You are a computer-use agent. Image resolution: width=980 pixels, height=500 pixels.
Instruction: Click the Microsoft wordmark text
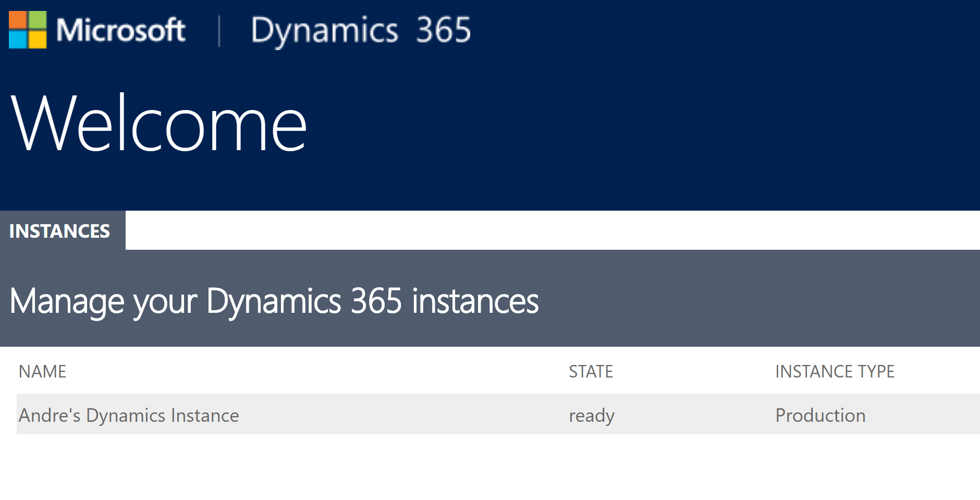(x=120, y=30)
